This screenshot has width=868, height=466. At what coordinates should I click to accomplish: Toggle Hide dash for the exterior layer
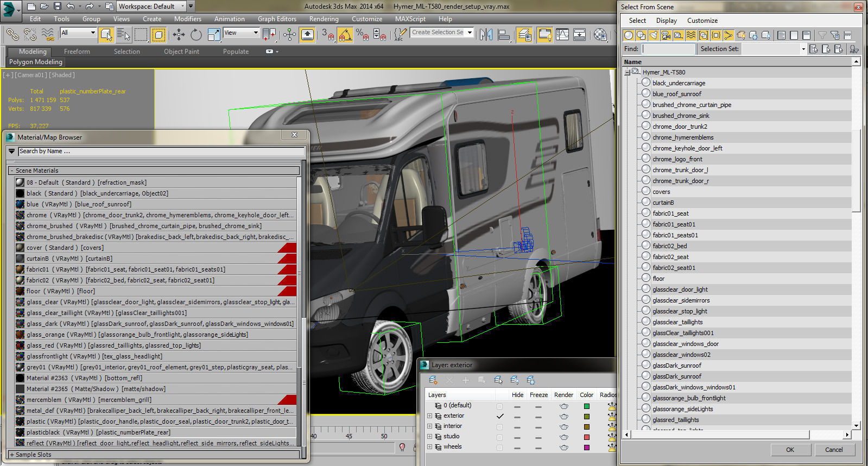click(517, 417)
